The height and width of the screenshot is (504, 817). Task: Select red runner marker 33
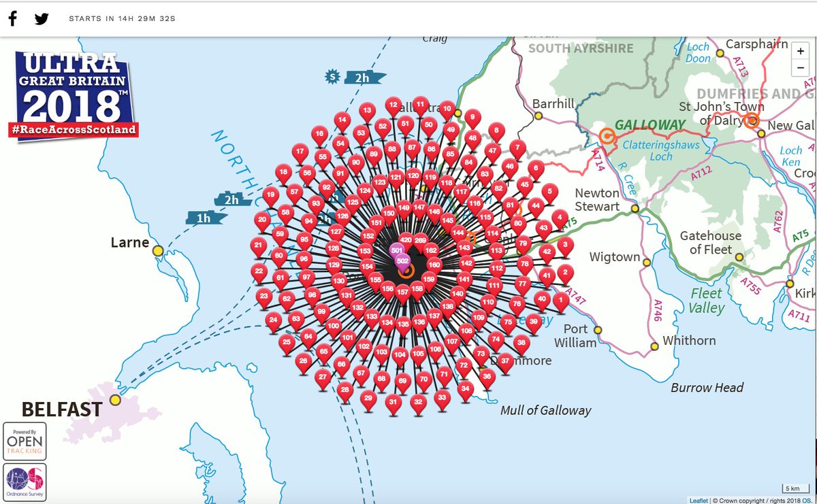(x=442, y=399)
